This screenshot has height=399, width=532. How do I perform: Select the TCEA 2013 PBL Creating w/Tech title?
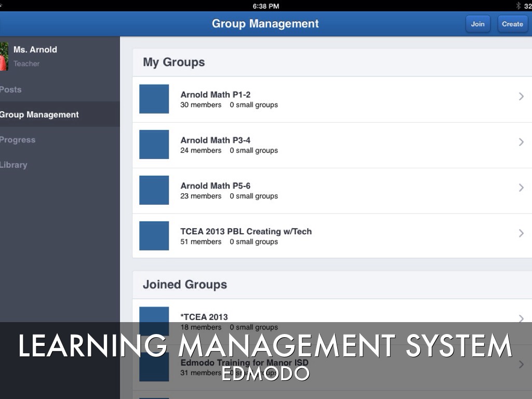(246, 232)
